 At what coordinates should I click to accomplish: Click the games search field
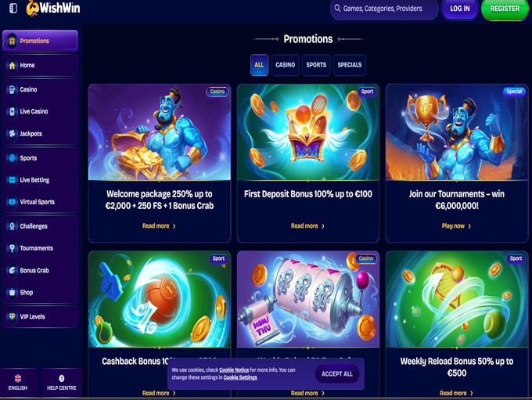click(384, 9)
